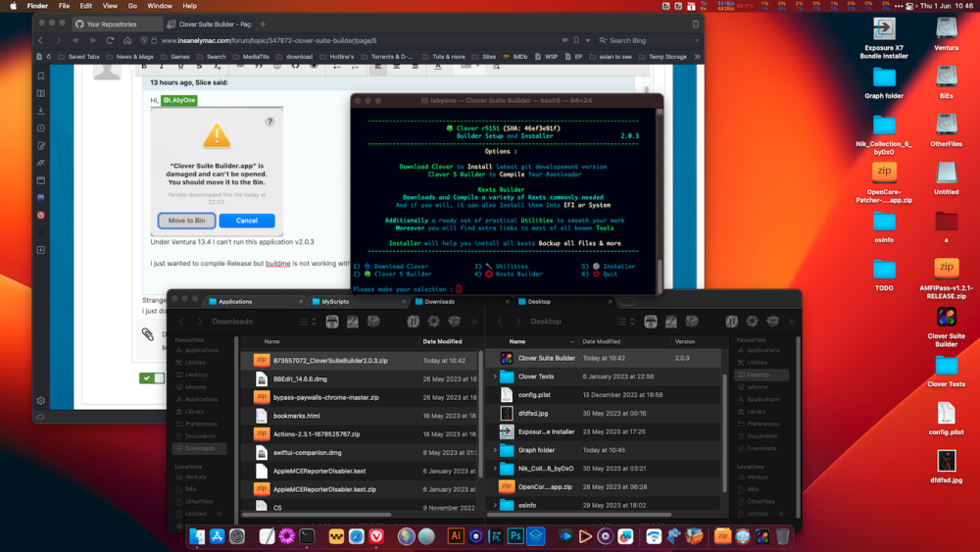This screenshot has height=552, width=980.
Task: Show toolbar overflow in Downloads pane
Action: coord(473,322)
